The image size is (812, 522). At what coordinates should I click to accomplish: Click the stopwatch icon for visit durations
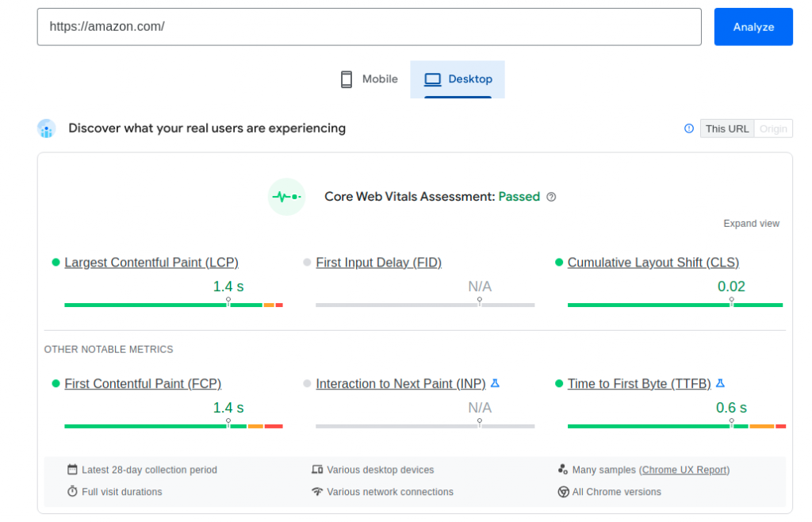point(72,491)
